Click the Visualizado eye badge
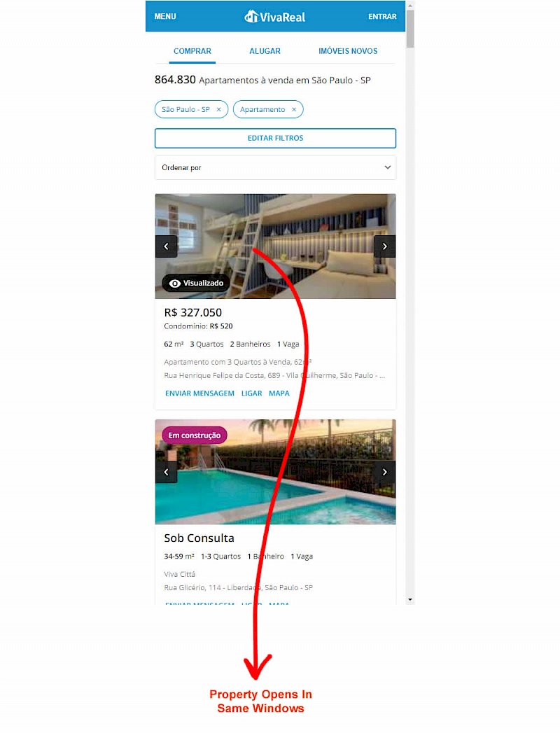This screenshot has width=560, height=733. pos(196,284)
